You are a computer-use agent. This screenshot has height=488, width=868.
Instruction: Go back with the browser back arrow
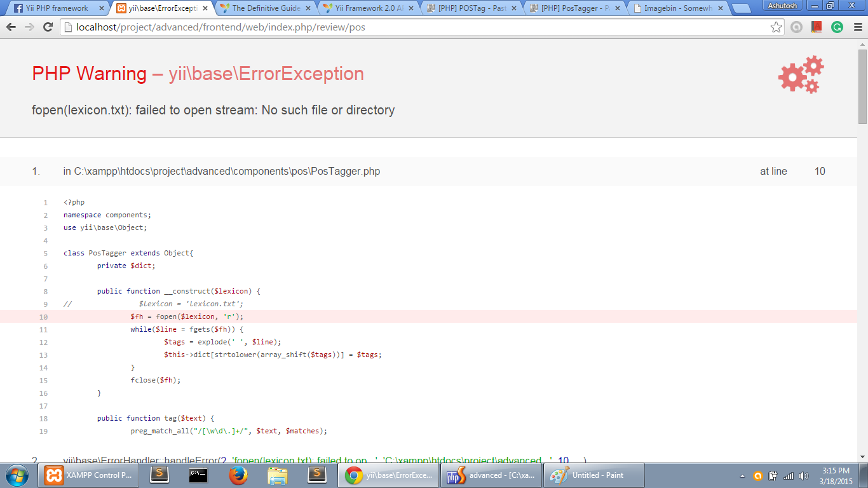click(x=11, y=27)
